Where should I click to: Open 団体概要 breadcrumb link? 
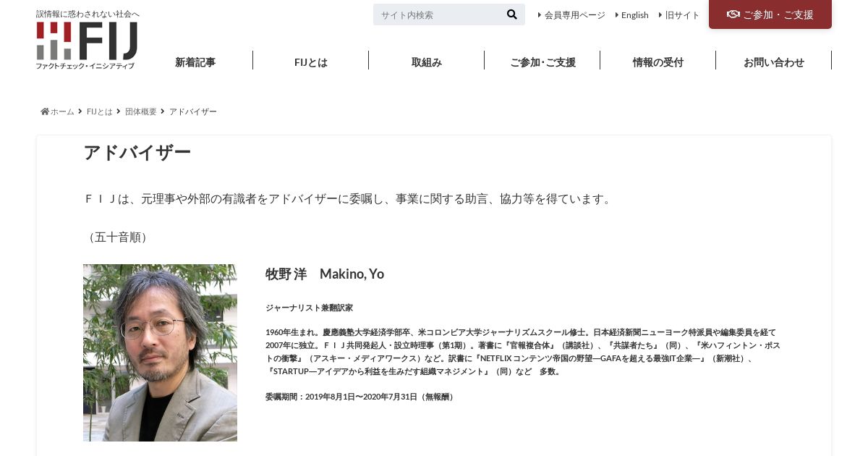(140, 111)
